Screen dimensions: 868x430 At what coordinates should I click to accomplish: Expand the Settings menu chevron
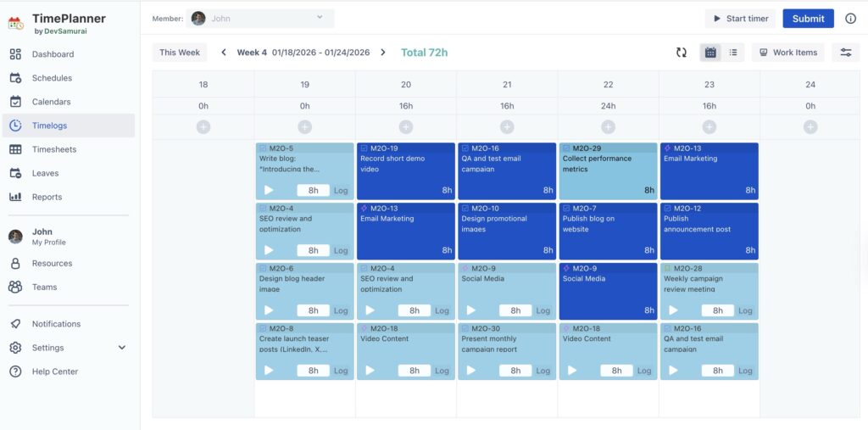pyautogui.click(x=122, y=348)
